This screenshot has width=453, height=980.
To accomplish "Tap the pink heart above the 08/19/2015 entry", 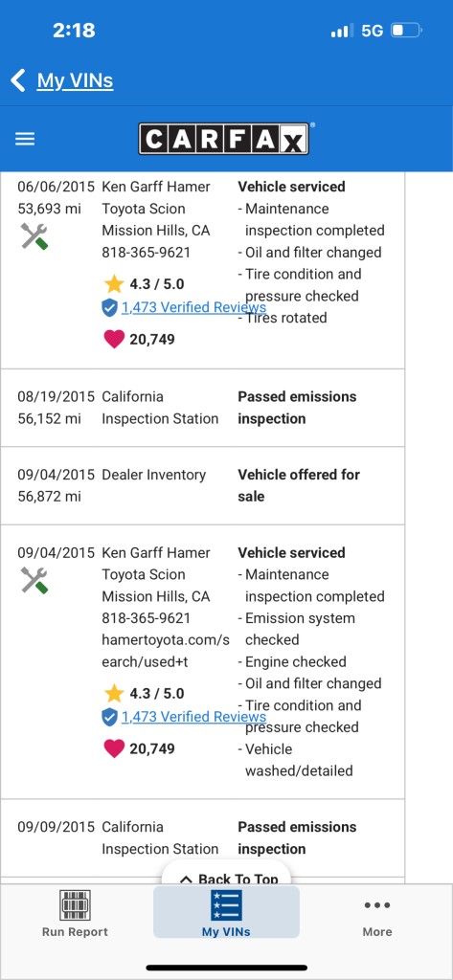I will tap(114, 340).
